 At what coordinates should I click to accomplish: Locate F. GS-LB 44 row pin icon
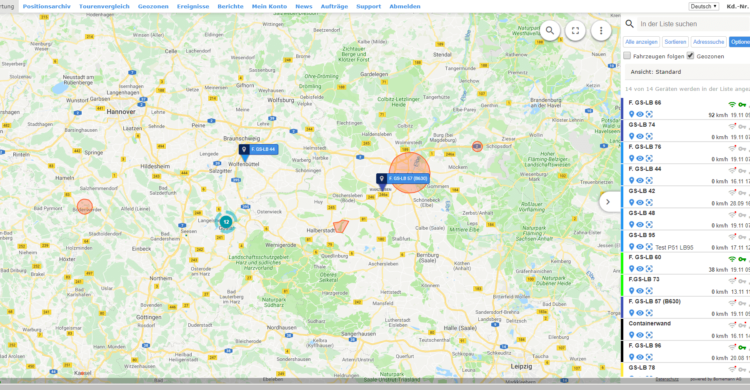(x=631, y=180)
